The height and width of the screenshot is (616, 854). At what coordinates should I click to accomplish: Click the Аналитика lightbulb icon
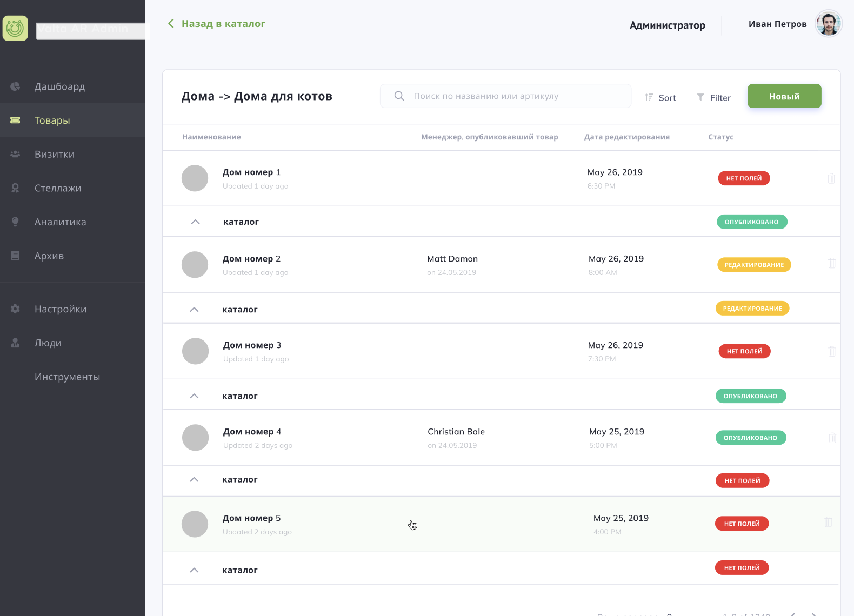[x=15, y=222]
